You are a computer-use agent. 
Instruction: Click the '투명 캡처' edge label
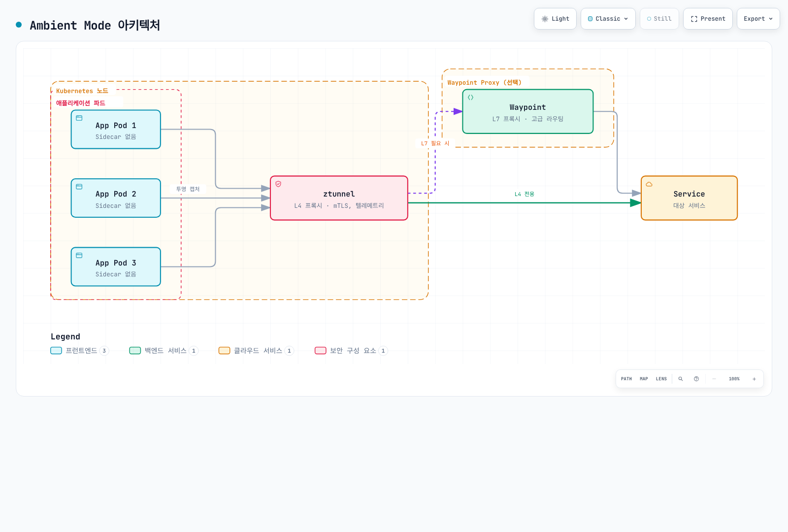(x=188, y=189)
